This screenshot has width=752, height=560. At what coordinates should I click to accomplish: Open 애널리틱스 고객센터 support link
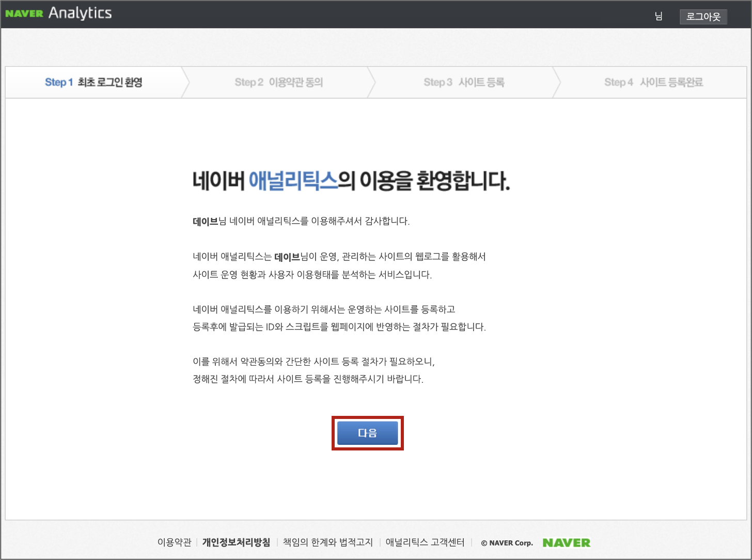pos(425,542)
